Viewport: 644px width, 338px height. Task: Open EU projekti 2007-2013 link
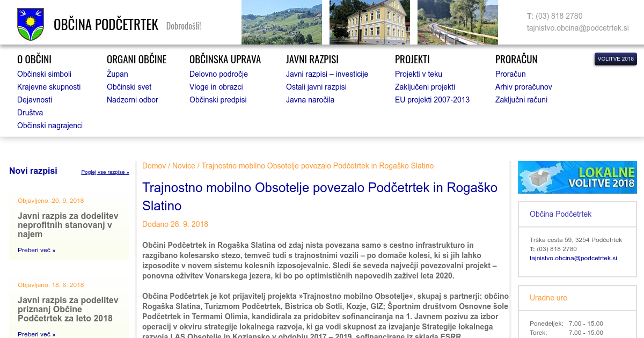click(432, 100)
